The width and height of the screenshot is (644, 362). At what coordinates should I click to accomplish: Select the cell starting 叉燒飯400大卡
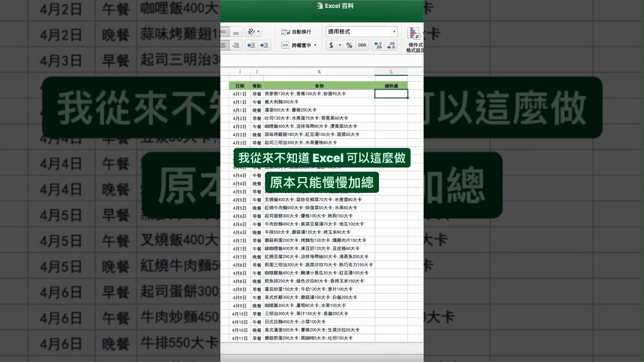click(x=319, y=200)
